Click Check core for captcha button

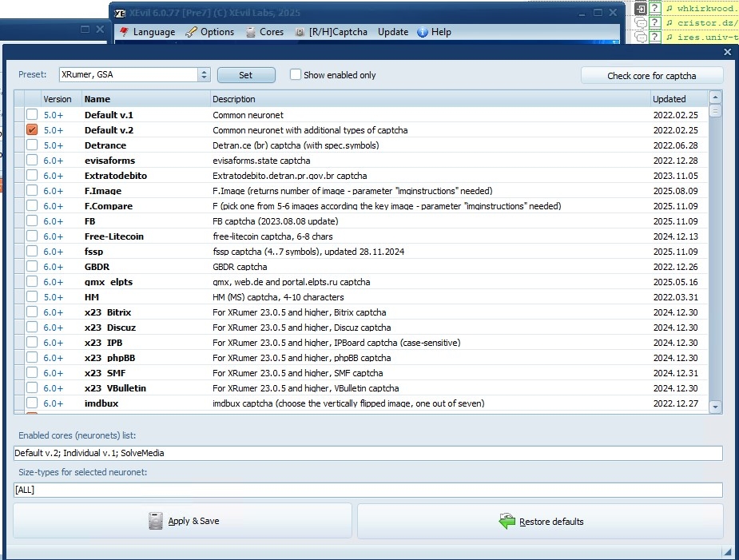pyautogui.click(x=651, y=76)
